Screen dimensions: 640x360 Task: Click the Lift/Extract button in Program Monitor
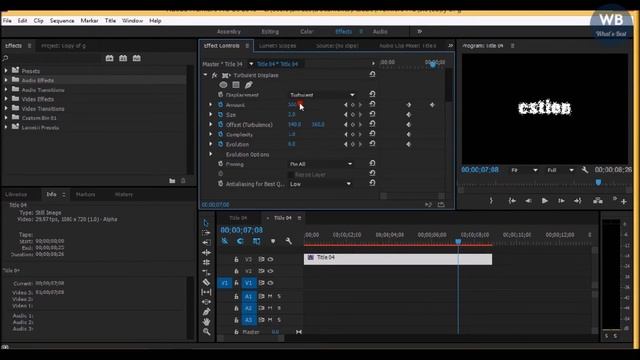598,200
